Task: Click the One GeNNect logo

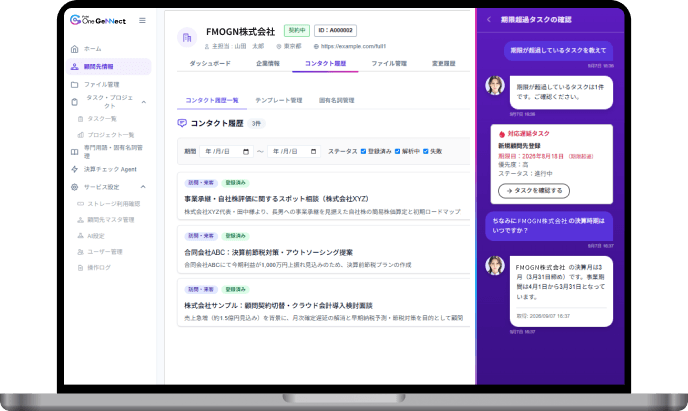Action: 98,20
